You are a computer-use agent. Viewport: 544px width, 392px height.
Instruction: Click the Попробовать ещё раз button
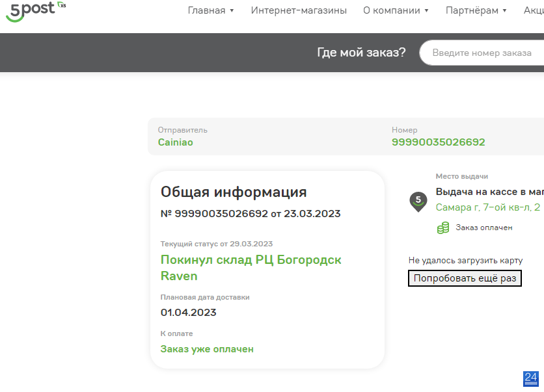pos(465,278)
